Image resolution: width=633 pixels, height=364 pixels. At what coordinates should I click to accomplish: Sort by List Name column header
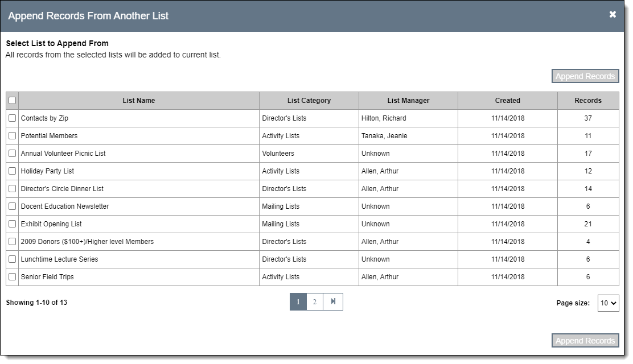click(x=138, y=101)
